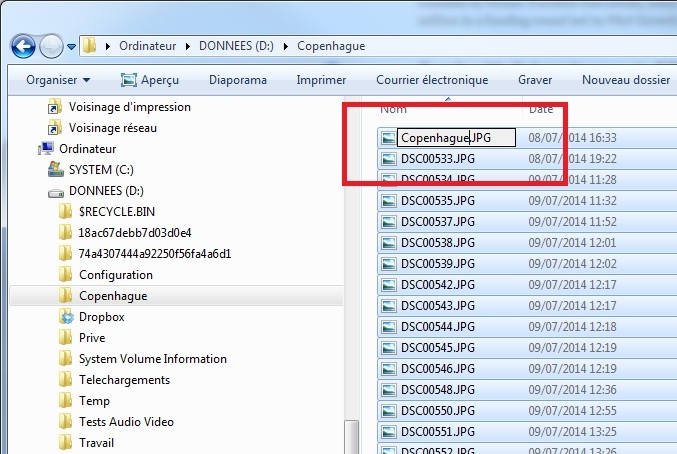Open the Organiser dropdown menu

pyautogui.click(x=58, y=80)
